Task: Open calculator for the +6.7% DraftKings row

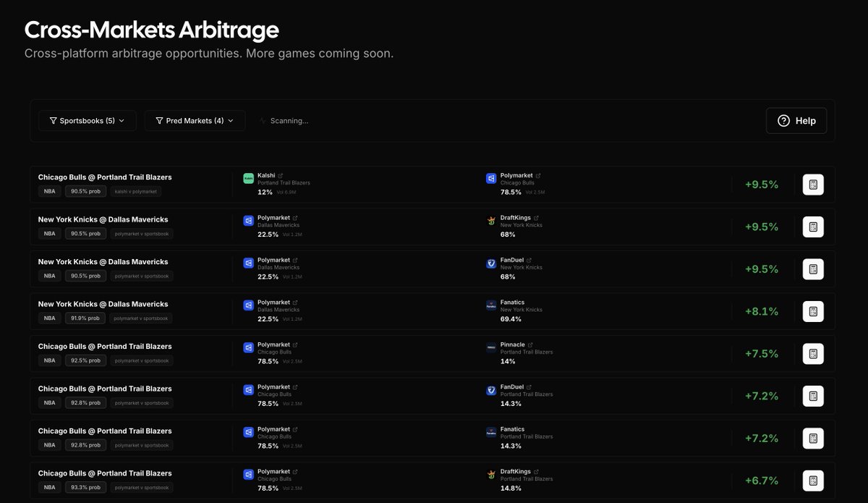Action: pos(813,481)
